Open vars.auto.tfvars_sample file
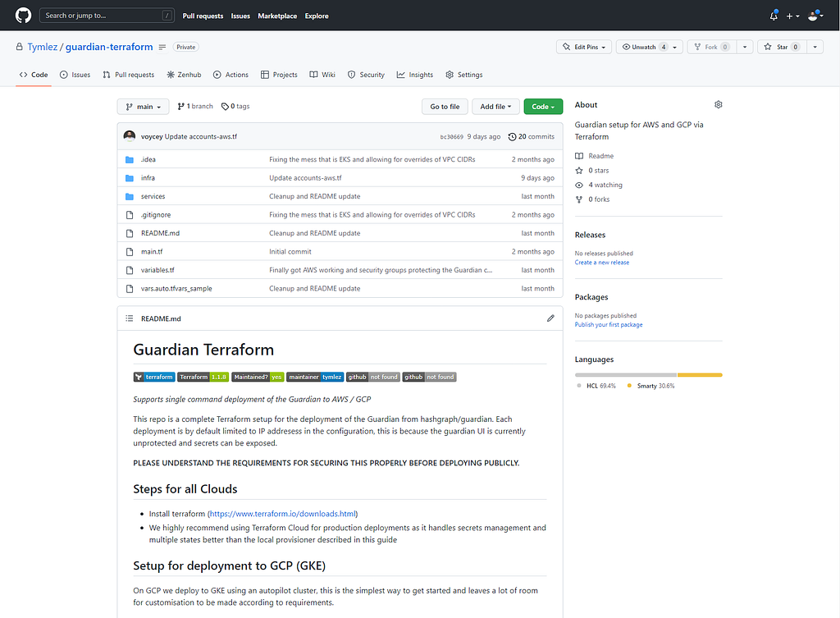840x618 pixels. [176, 288]
